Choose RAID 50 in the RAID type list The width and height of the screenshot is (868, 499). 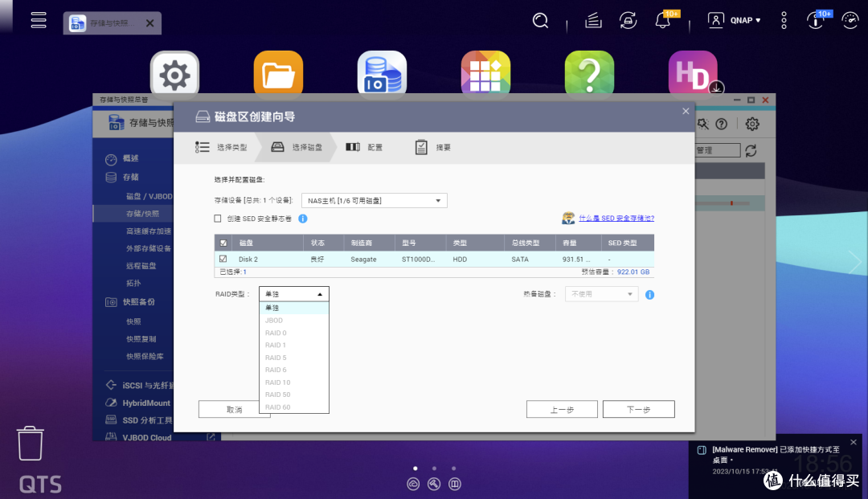click(294, 395)
